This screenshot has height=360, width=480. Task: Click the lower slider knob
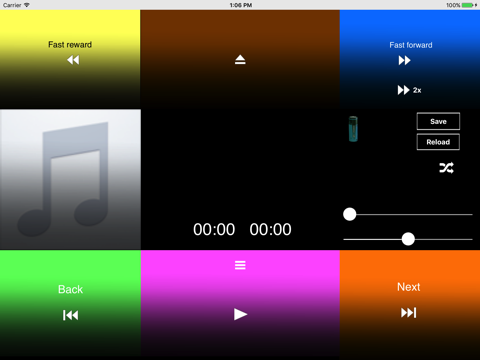tap(408, 239)
